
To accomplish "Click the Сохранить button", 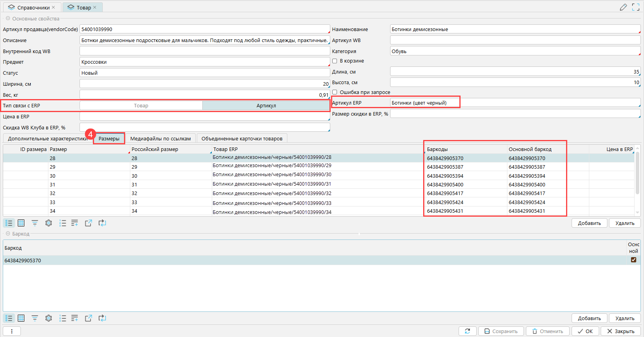I will (501, 331).
